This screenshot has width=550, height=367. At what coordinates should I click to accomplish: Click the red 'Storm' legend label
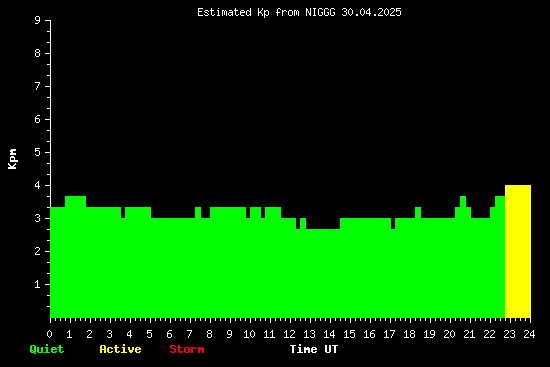pyautogui.click(x=187, y=349)
